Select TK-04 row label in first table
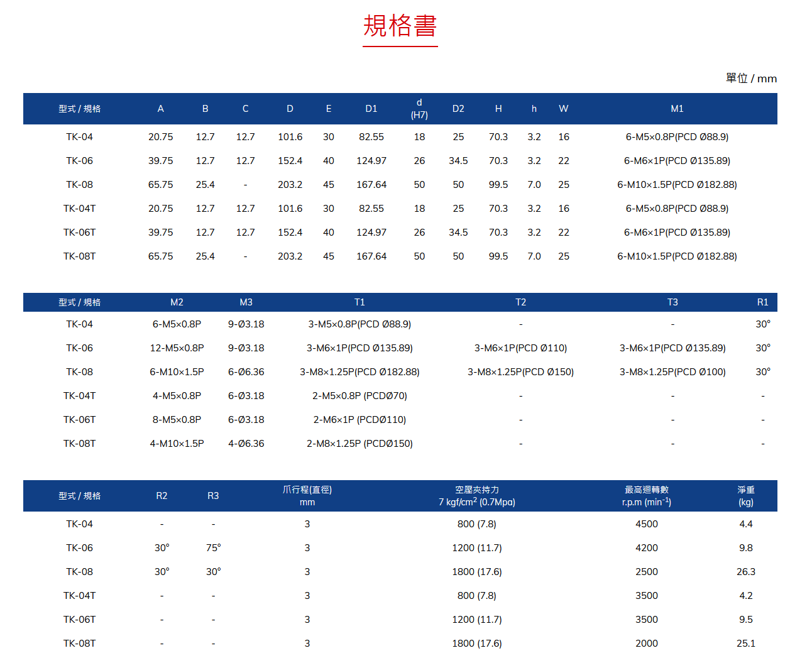 (79, 137)
